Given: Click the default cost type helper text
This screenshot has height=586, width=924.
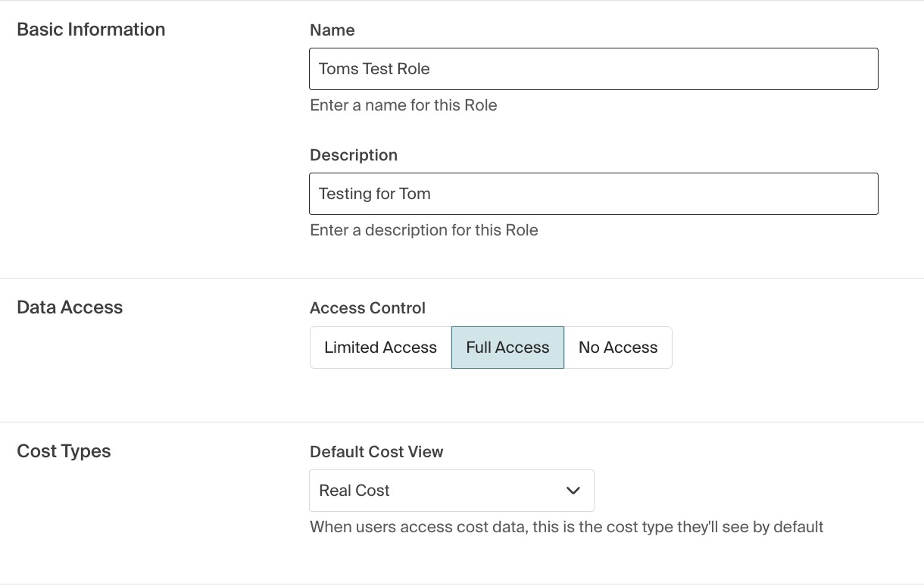Looking at the screenshot, I should tap(567, 527).
